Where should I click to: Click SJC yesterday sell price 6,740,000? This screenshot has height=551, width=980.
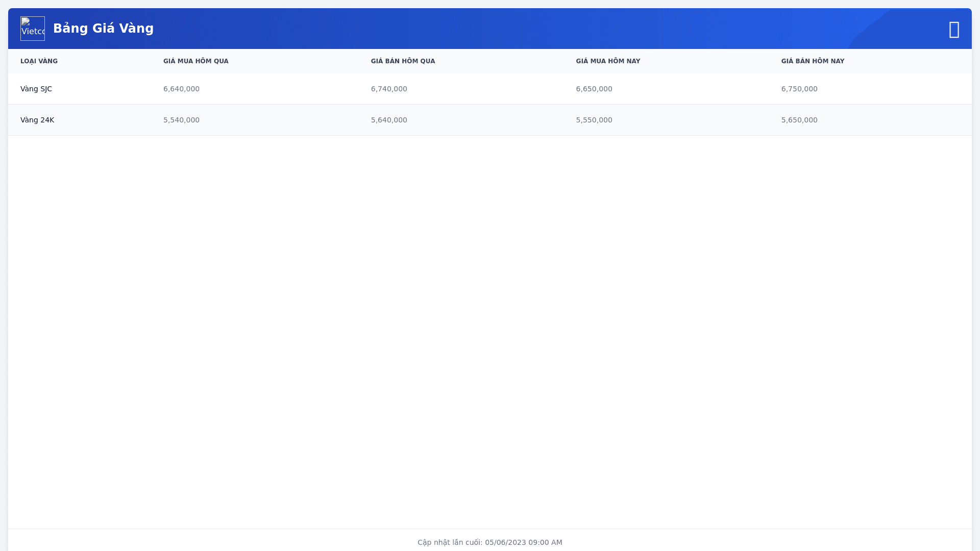[x=388, y=89]
